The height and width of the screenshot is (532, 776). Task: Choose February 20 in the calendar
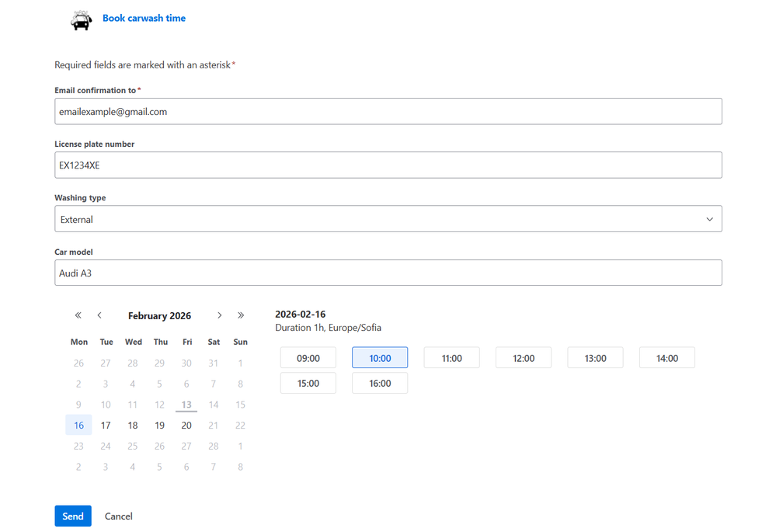pyautogui.click(x=186, y=426)
